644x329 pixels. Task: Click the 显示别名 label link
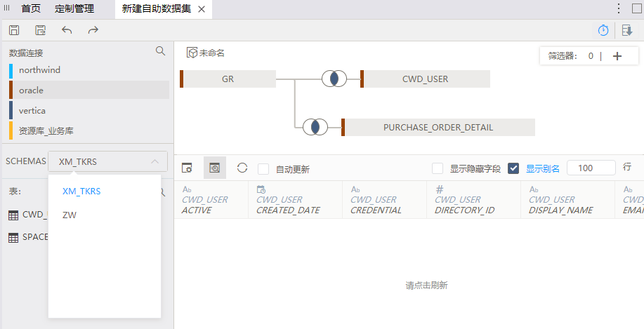click(x=543, y=168)
